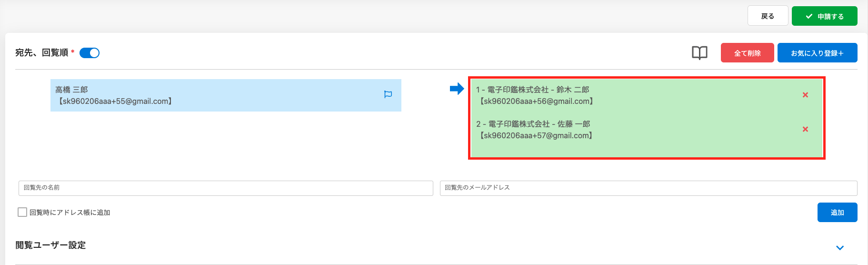
Task: Click 閲覧ユーザー設定 section header
Action: coord(50,245)
